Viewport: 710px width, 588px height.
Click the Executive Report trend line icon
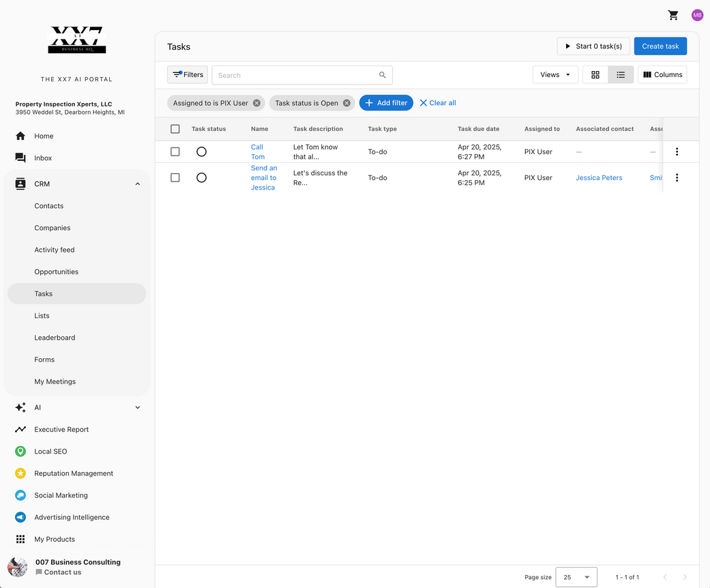click(20, 430)
